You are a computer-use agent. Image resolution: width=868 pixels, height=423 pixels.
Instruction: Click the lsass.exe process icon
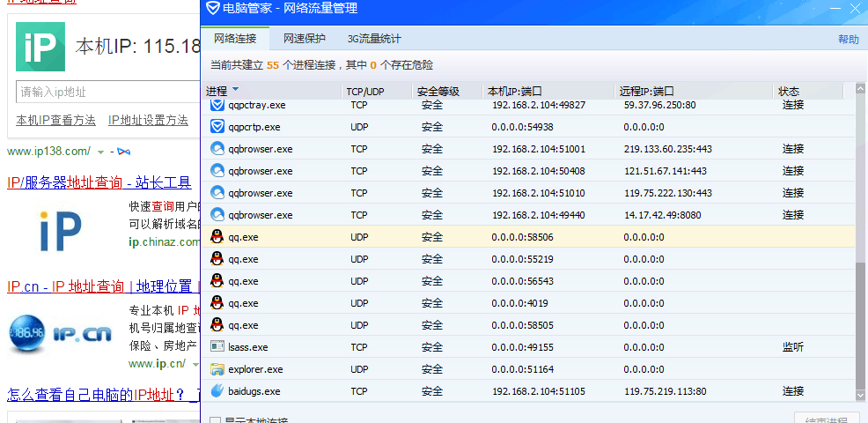pyautogui.click(x=217, y=347)
